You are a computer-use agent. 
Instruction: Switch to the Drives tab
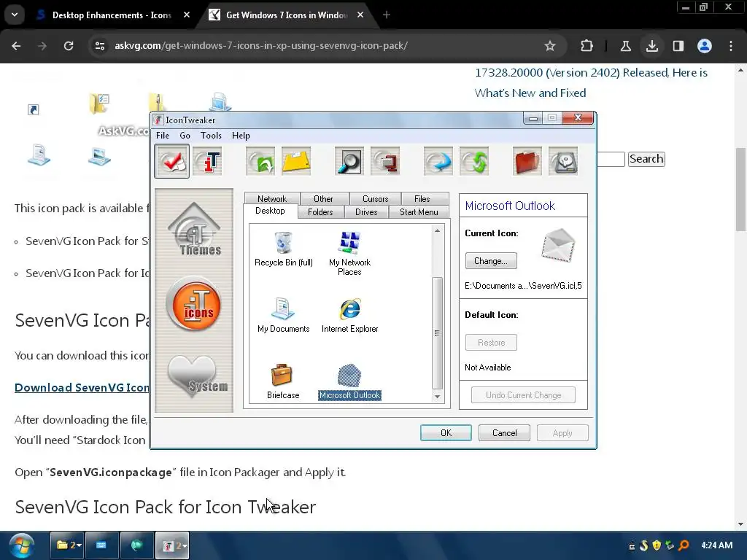366,212
